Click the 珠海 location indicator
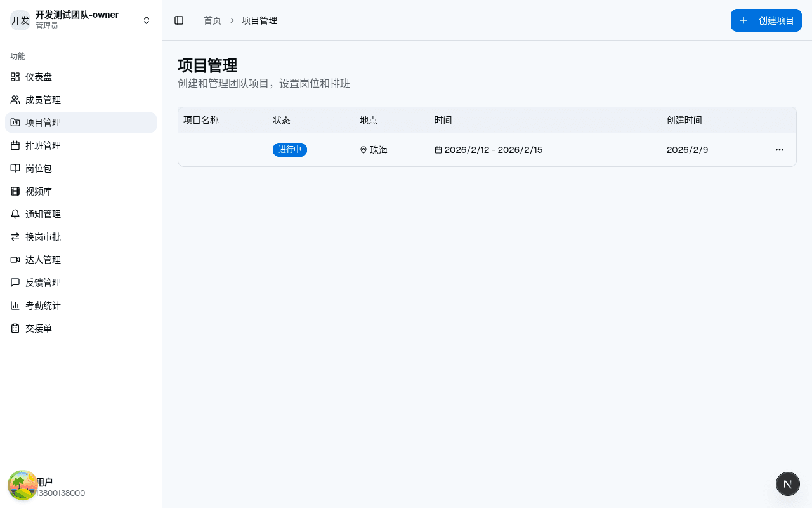The height and width of the screenshot is (508, 812). coord(374,150)
